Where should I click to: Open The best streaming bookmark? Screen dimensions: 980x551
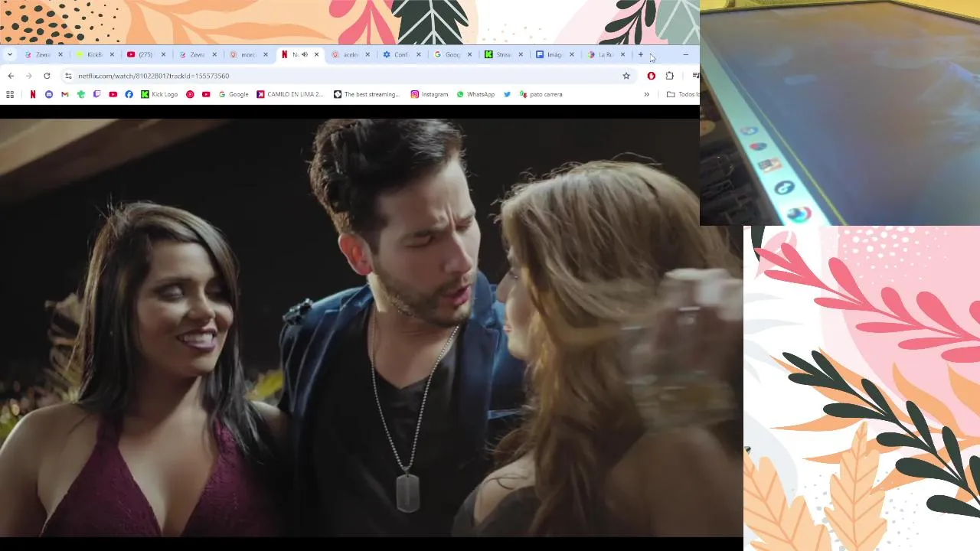(367, 94)
